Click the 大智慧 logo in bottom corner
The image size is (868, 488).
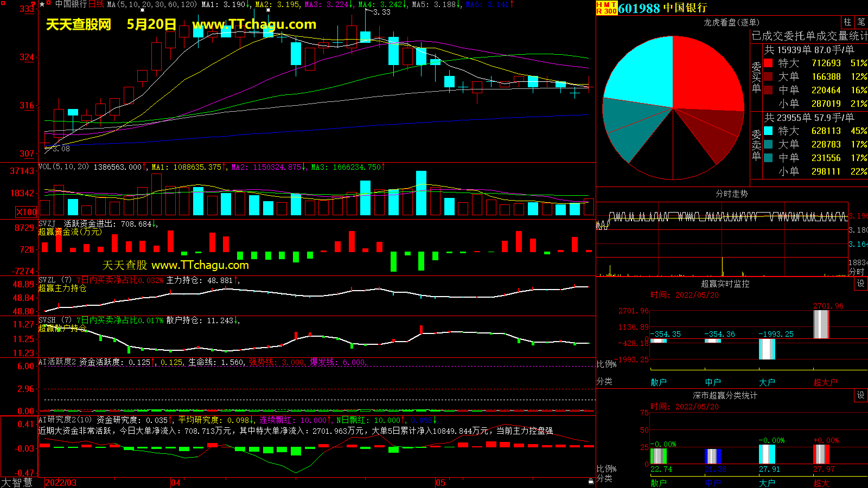pyautogui.click(x=17, y=482)
